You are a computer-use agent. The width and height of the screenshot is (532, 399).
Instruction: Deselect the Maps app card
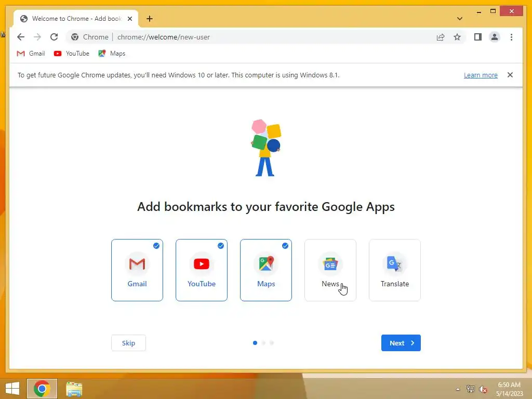pyautogui.click(x=266, y=270)
